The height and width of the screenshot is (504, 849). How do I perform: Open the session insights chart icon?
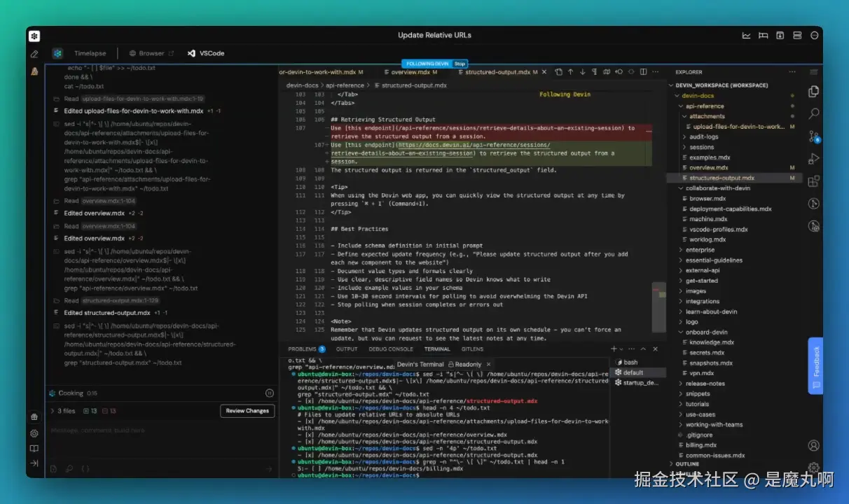point(746,36)
